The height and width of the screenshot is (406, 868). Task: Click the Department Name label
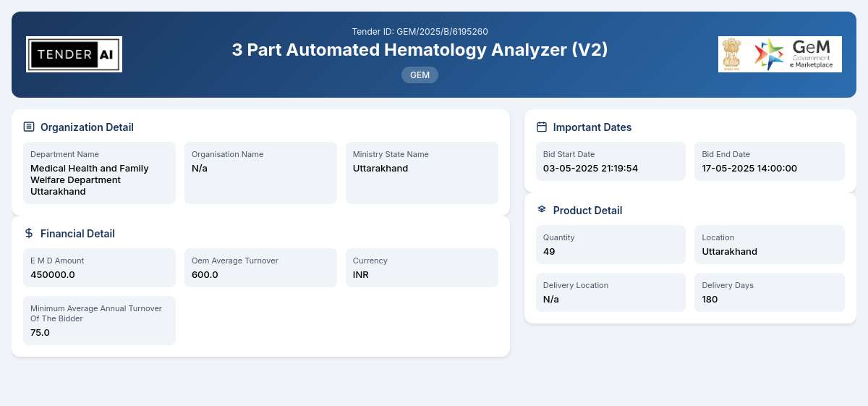click(64, 154)
